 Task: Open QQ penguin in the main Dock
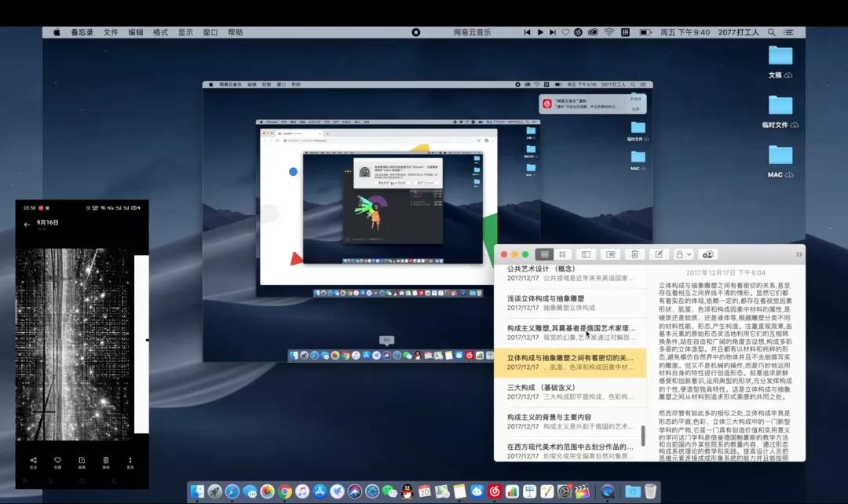[408, 491]
